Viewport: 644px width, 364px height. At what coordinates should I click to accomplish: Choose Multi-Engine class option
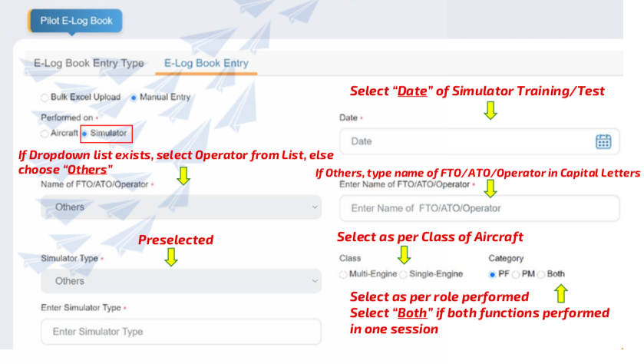[x=343, y=274]
